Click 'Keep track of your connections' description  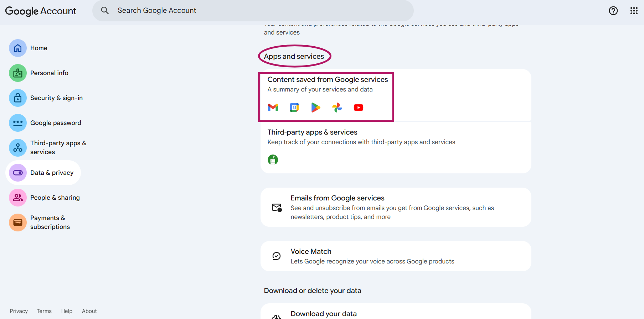coord(361,142)
